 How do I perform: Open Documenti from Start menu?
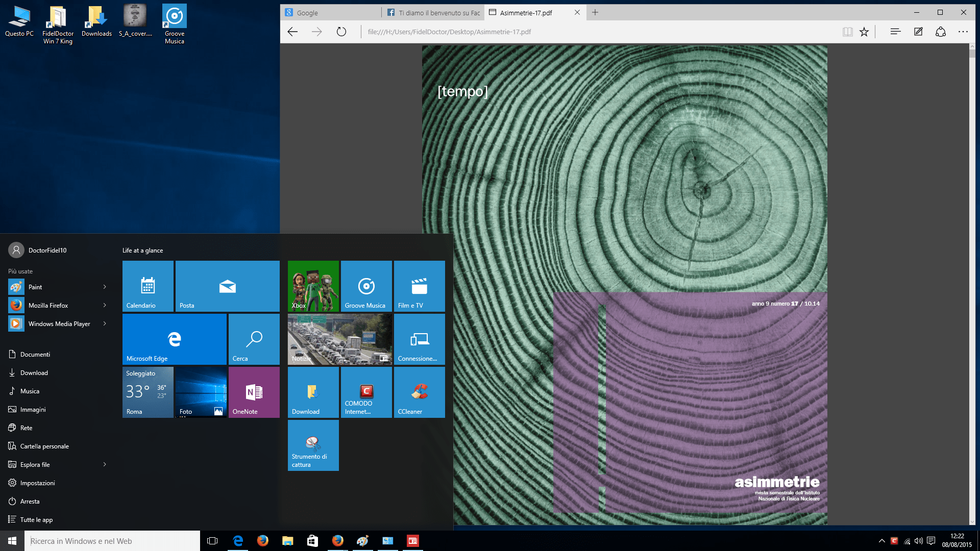[30, 354]
